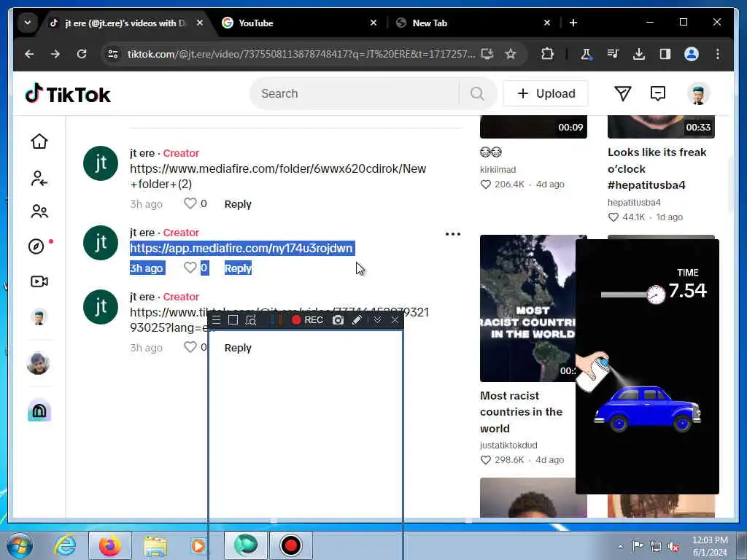Viewport: 747px width, 560px height.
Task: Open Chrome downloads icon
Action: tap(639, 54)
